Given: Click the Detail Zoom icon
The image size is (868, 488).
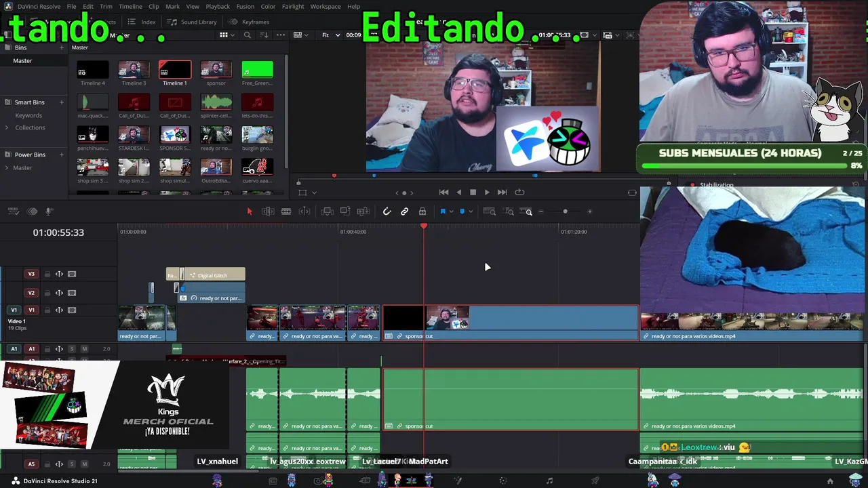Looking at the screenshot, I should coord(509,211).
